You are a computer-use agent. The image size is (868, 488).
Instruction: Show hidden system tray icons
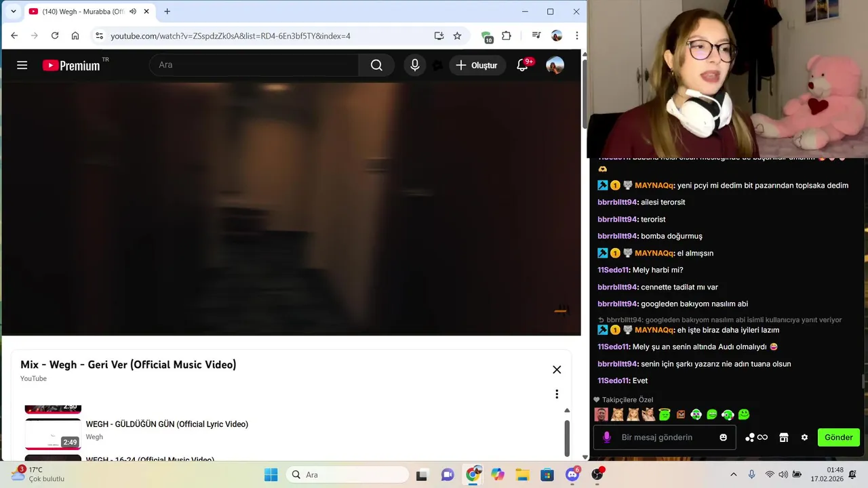pyautogui.click(x=733, y=474)
